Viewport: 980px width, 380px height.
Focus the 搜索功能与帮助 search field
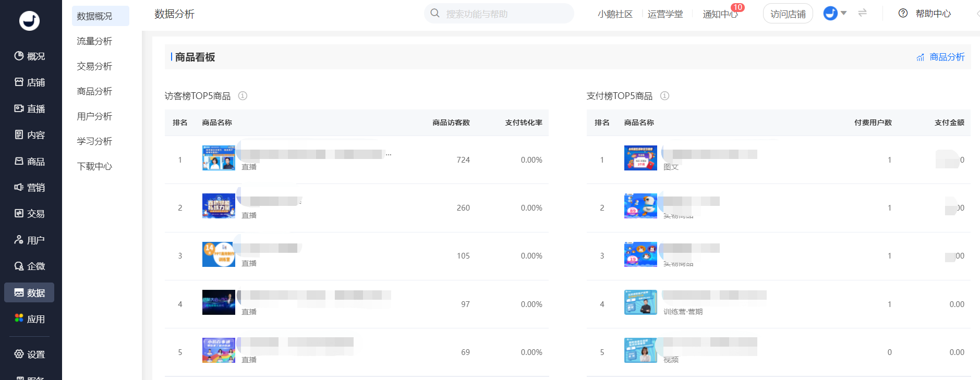[499, 14]
